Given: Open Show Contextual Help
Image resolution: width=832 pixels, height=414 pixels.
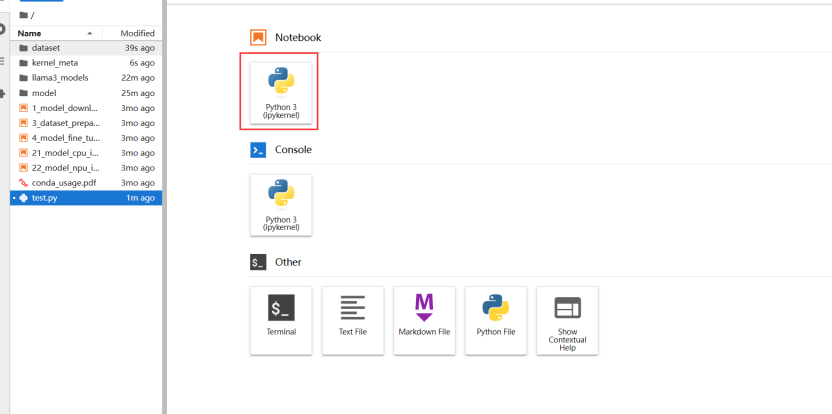Looking at the screenshot, I should (x=567, y=321).
